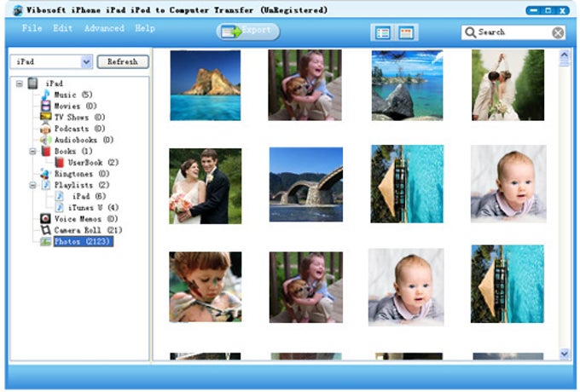This screenshot has height=392, width=580.
Task: Click scrollbar up arrow in photo pane
Action: click(x=564, y=56)
